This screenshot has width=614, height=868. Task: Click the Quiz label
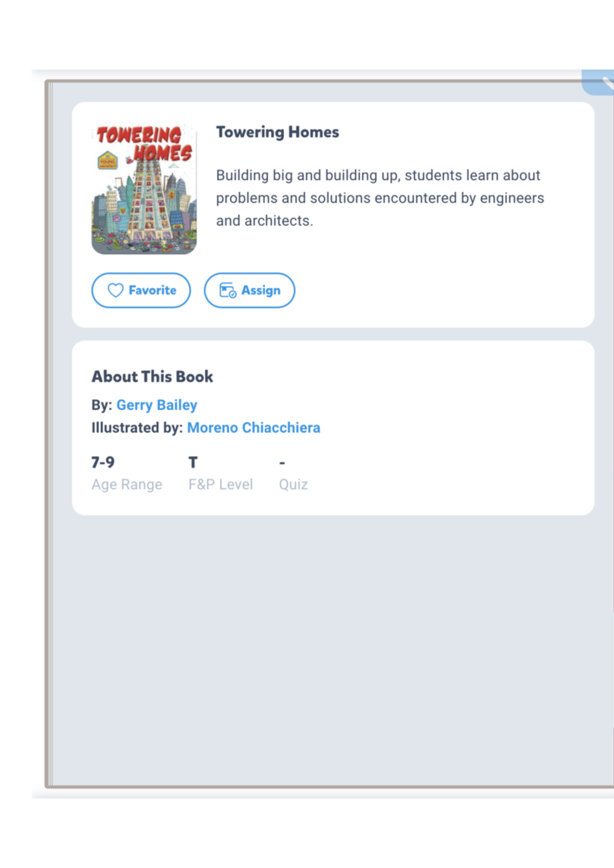click(293, 484)
